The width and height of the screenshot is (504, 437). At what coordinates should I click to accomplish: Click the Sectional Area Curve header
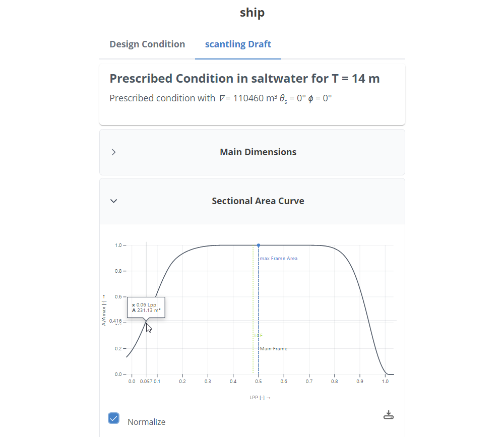pos(258,201)
